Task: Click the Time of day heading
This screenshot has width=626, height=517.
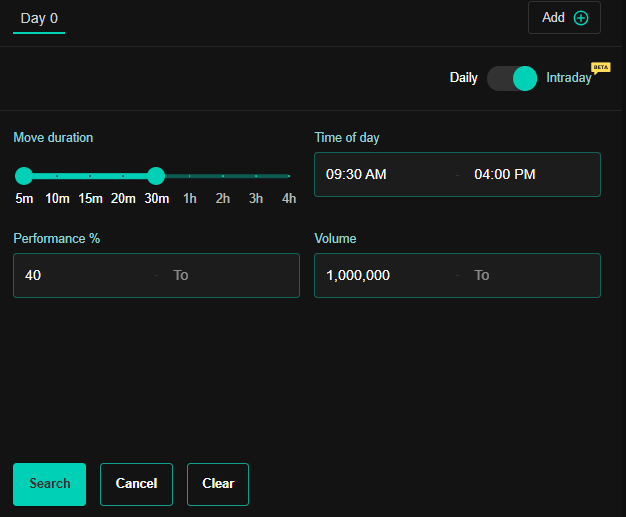Action: pyautogui.click(x=347, y=138)
